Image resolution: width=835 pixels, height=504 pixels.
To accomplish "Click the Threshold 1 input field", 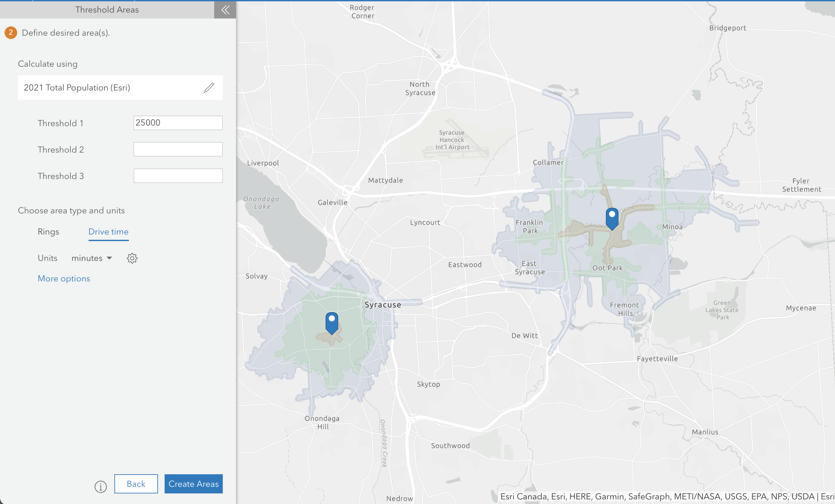I will coord(178,123).
